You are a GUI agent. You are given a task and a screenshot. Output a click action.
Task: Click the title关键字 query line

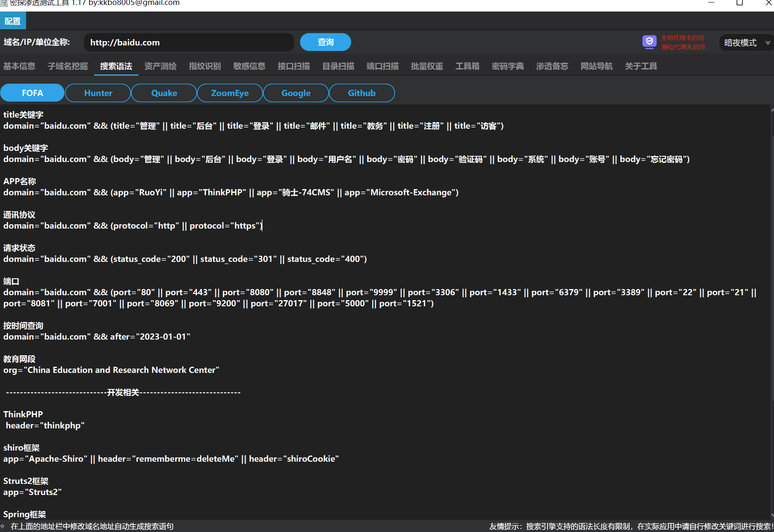[x=253, y=126]
